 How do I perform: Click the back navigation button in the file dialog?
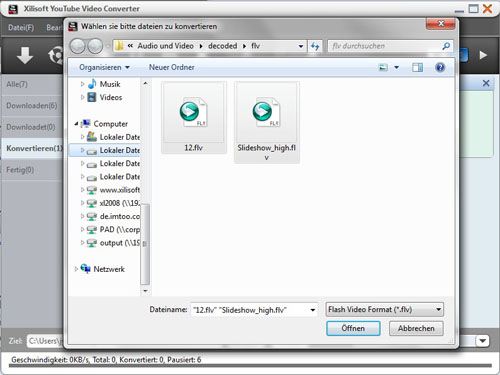tap(78, 46)
